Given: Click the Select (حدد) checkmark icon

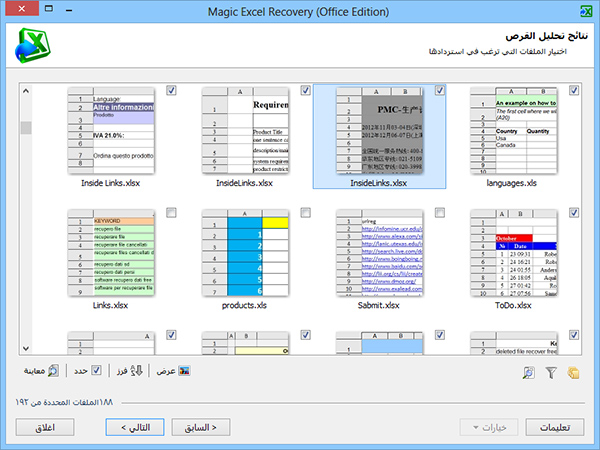Looking at the screenshot, I should click(x=96, y=370).
